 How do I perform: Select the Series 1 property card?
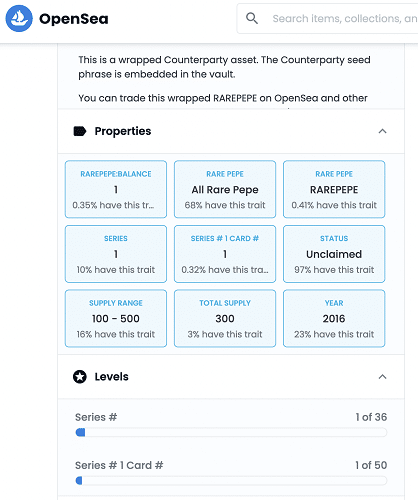116,254
